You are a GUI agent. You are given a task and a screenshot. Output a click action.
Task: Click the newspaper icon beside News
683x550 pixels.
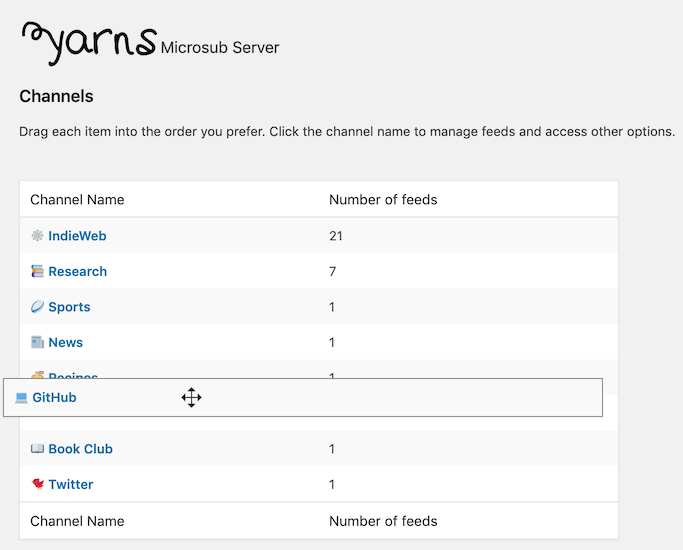[37, 342]
